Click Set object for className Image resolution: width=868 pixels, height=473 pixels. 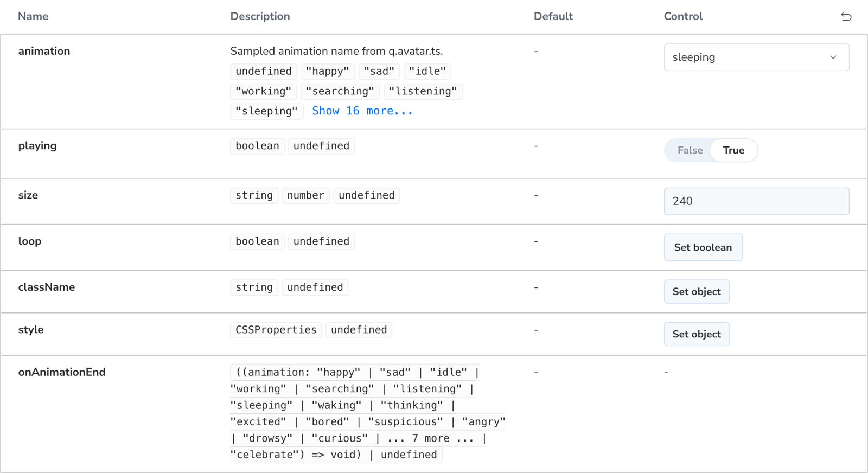[x=697, y=292]
